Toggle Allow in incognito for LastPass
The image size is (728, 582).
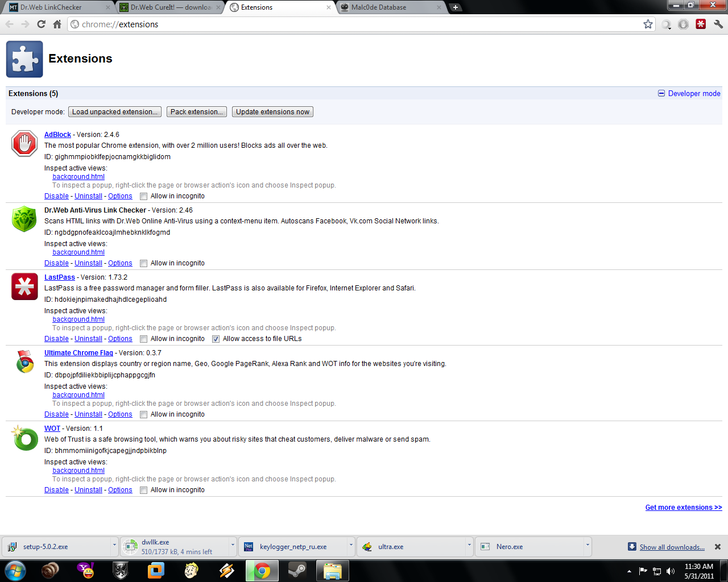point(144,339)
